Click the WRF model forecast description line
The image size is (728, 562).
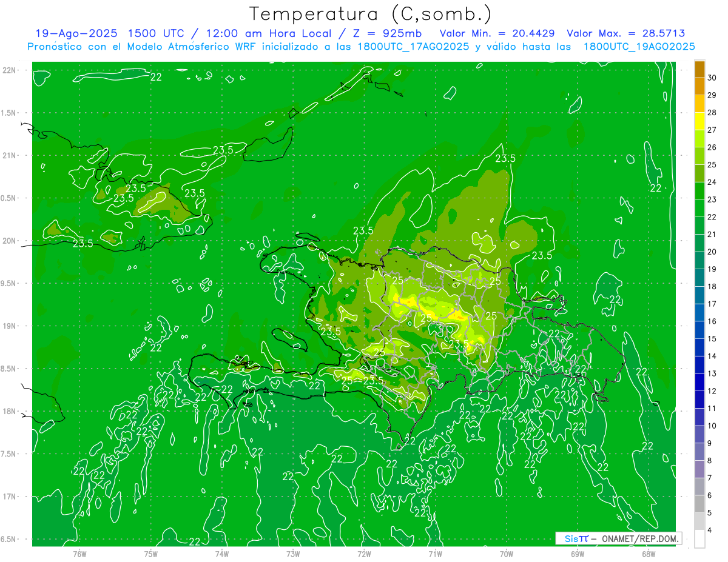click(x=362, y=47)
